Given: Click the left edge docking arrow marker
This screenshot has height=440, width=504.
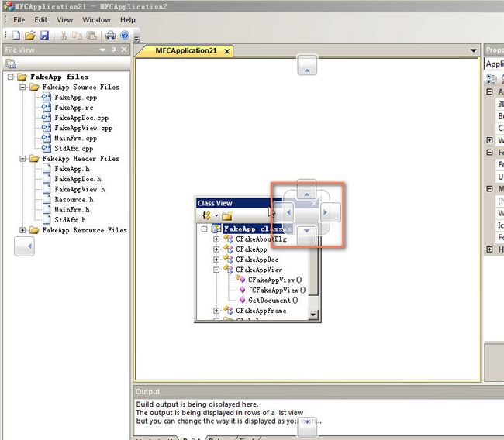Looking at the screenshot, I should click(x=25, y=246).
